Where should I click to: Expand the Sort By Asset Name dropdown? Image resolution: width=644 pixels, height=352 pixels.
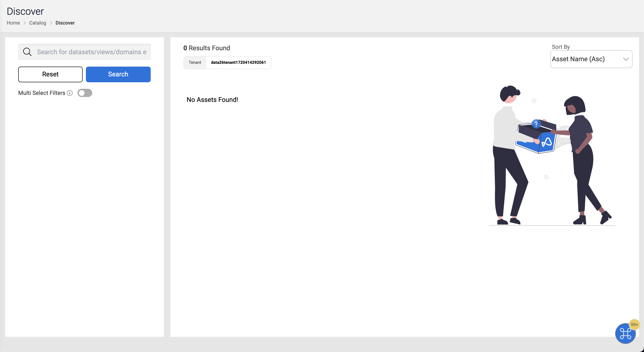591,59
